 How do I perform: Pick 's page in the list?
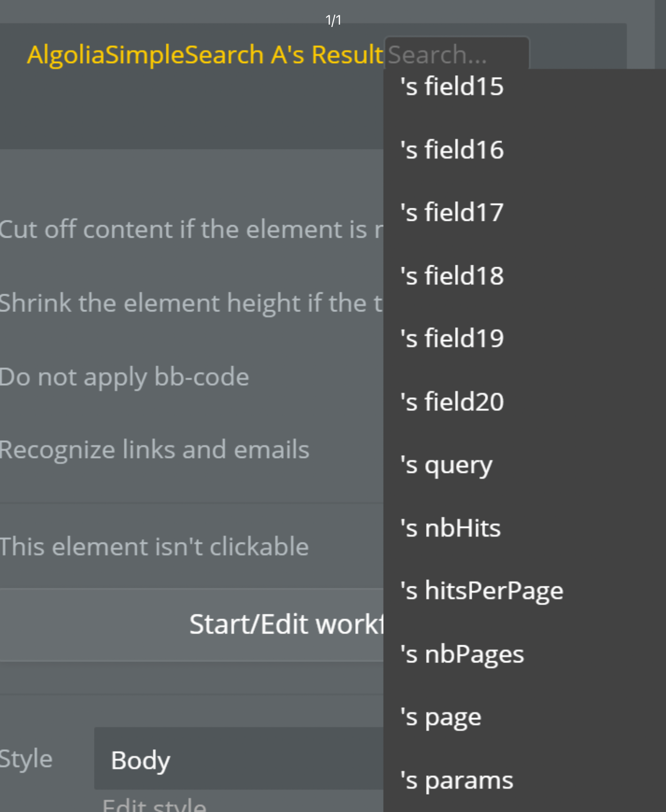point(524,717)
